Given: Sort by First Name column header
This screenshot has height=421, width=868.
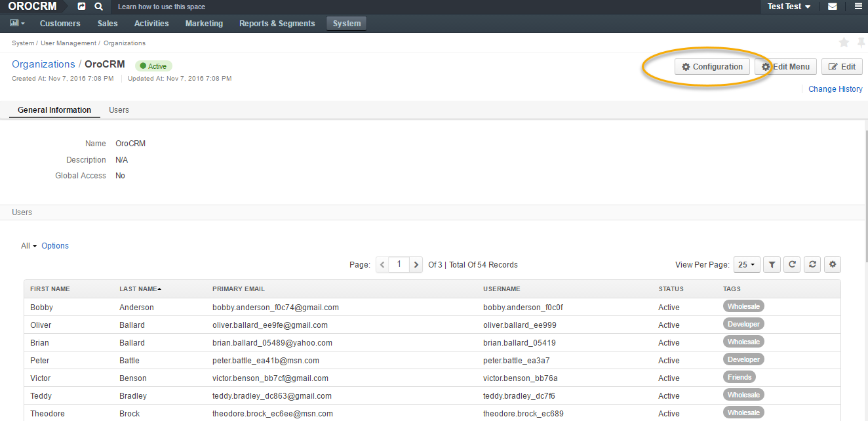Looking at the screenshot, I should tap(50, 289).
